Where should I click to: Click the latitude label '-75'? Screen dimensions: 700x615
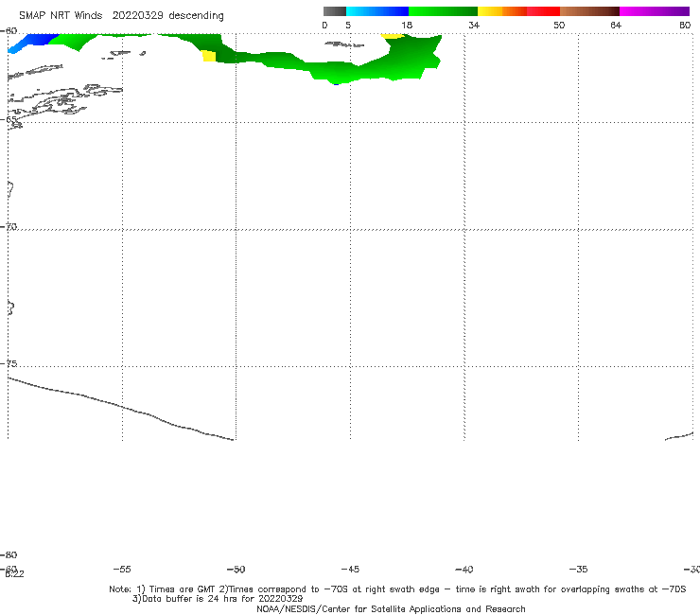pyautogui.click(x=9, y=363)
